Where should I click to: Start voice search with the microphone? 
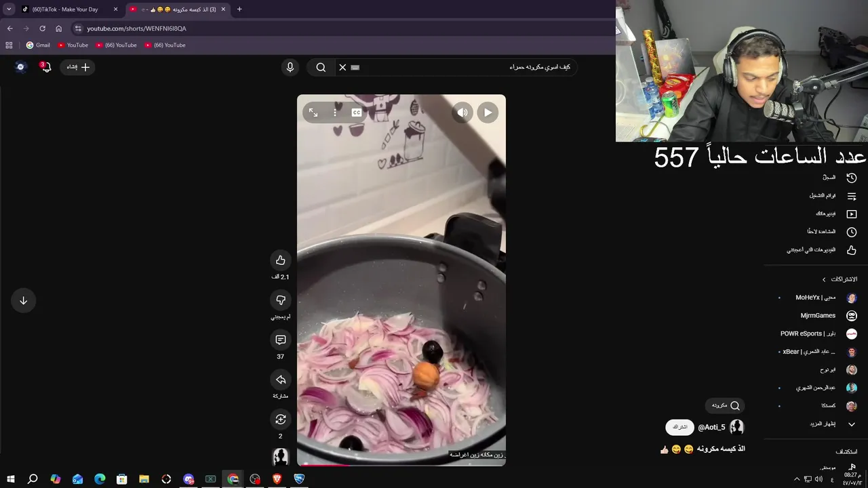coord(290,67)
